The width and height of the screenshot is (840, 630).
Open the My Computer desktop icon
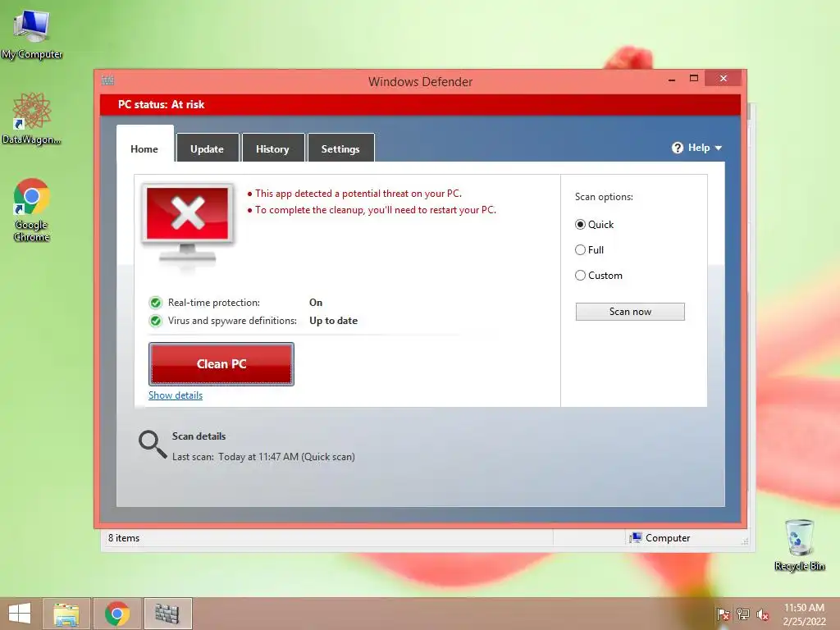(32, 33)
